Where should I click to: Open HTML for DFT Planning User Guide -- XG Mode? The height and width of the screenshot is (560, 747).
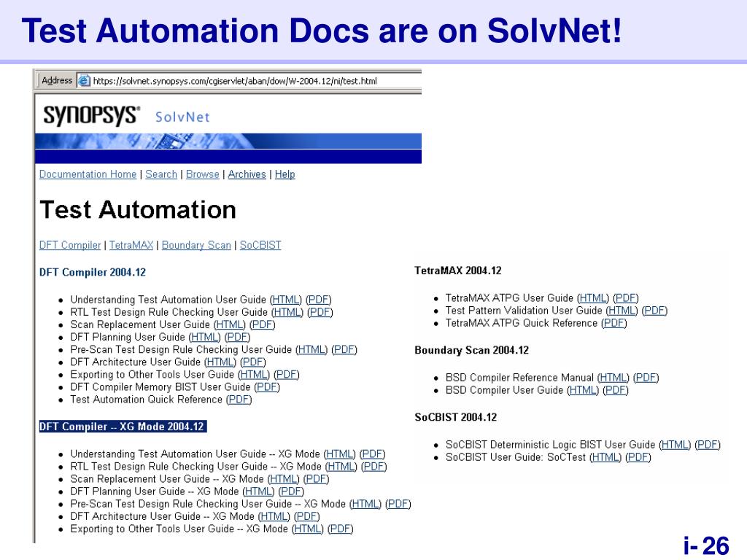[259, 491]
